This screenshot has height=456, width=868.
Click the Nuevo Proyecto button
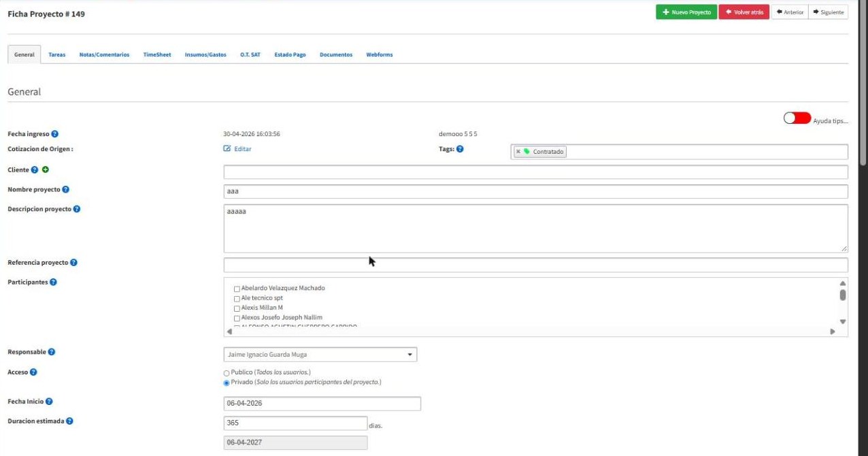[x=686, y=12]
